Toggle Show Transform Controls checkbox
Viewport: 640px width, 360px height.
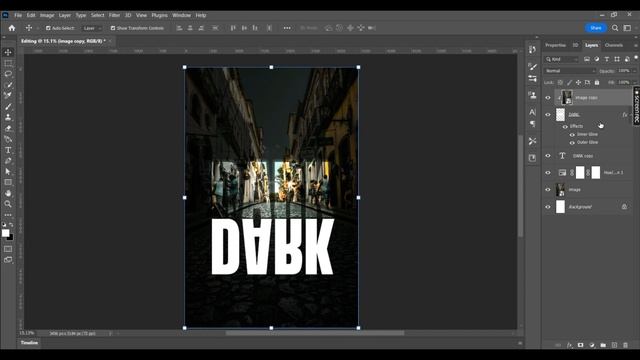[113, 28]
